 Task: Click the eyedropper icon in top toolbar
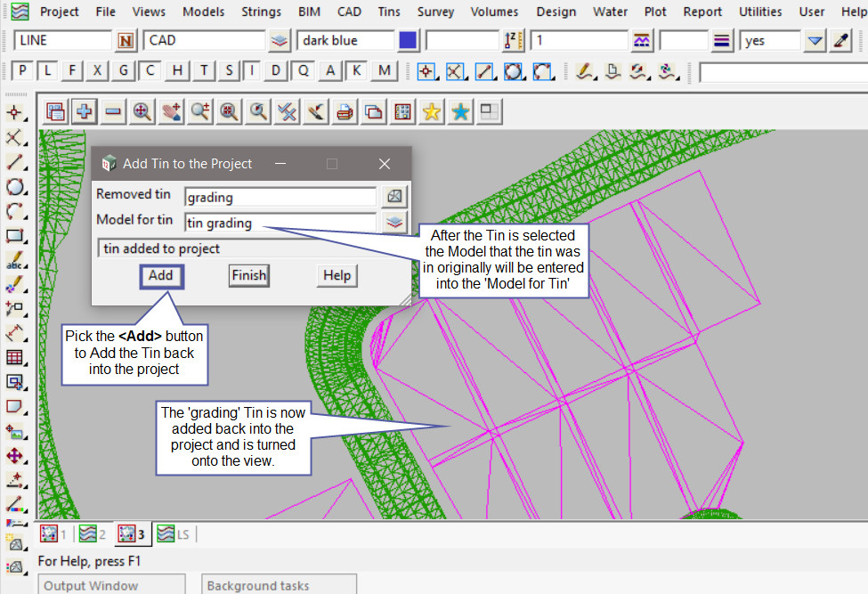(x=841, y=40)
